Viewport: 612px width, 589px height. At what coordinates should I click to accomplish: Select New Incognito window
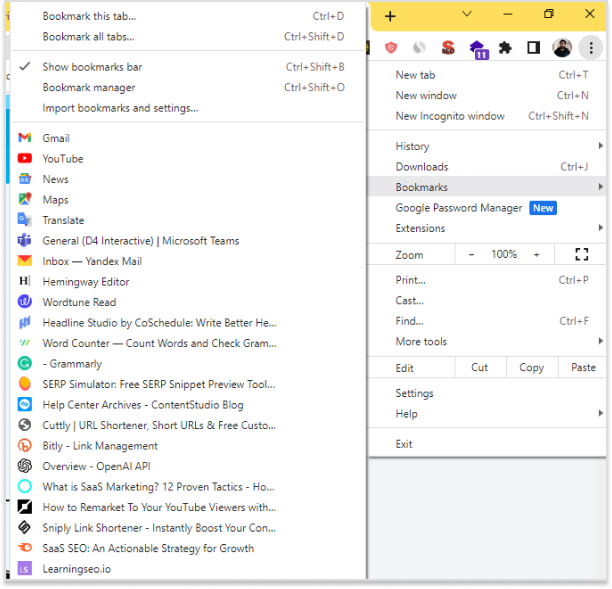[487, 116]
